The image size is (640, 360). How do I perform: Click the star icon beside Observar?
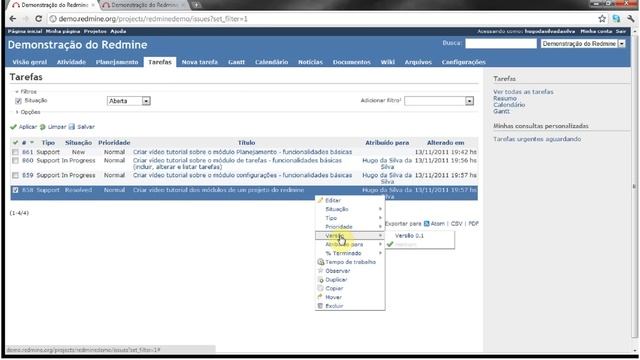tap(320, 271)
